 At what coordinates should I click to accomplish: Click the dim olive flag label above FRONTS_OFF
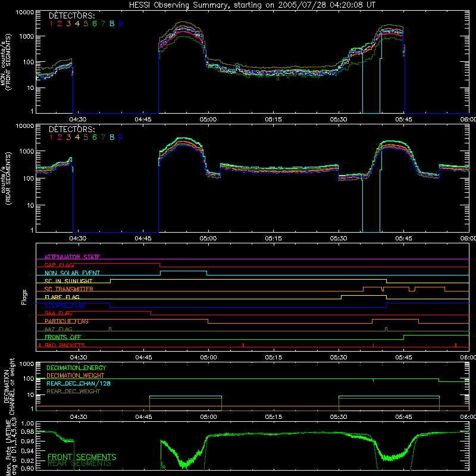pyautogui.click(x=58, y=329)
